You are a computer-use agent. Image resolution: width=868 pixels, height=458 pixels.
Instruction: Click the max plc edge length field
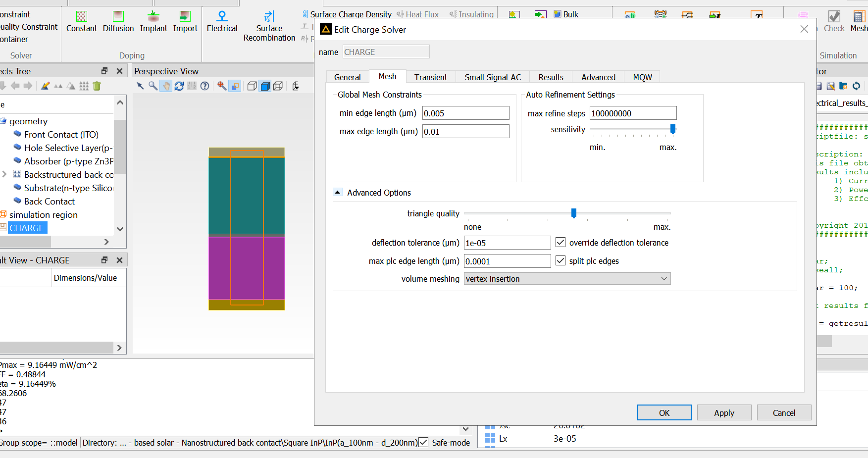point(507,261)
